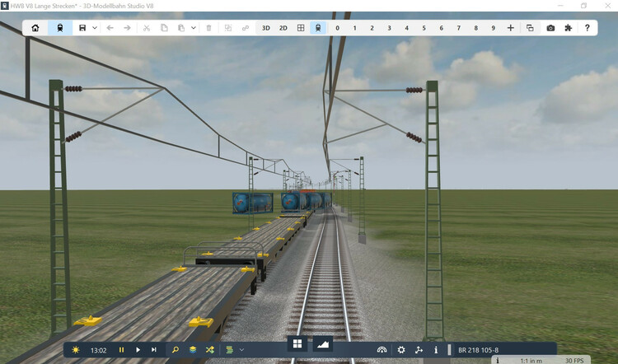Toggle the 3D view mode
618x364 pixels.
266,28
